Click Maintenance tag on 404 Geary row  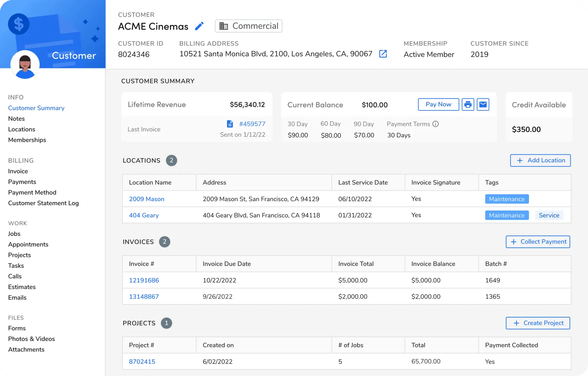pos(507,215)
